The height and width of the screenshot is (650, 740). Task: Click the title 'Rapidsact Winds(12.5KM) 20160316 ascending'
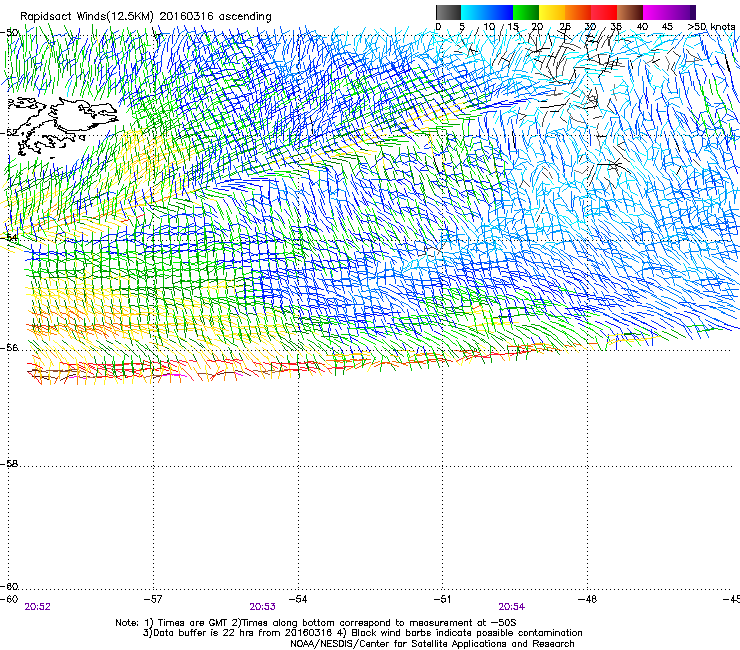point(146,17)
